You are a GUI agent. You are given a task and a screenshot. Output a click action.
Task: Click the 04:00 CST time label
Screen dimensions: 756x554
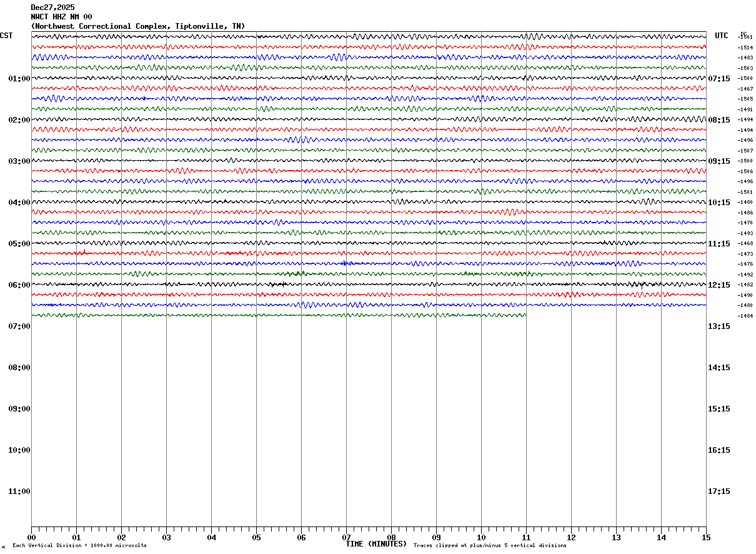[x=19, y=203]
